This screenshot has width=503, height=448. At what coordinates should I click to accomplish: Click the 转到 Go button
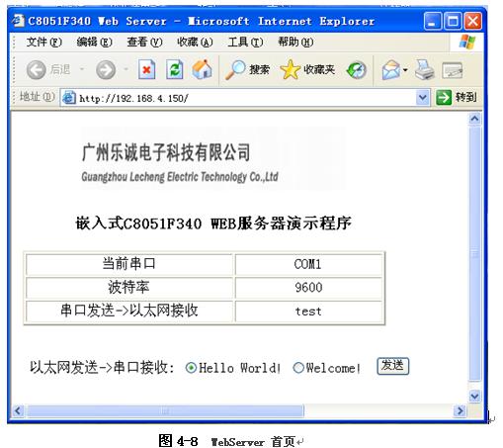(x=457, y=98)
